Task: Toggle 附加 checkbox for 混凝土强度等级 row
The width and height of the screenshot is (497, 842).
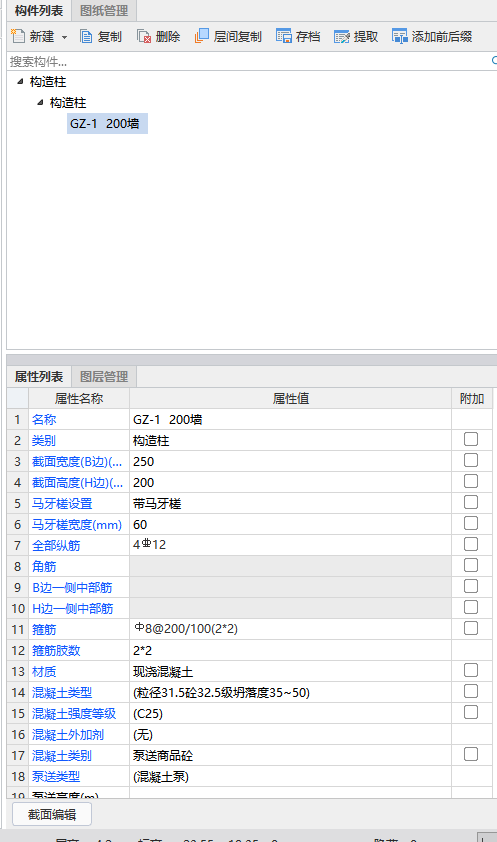Action: tap(471, 712)
